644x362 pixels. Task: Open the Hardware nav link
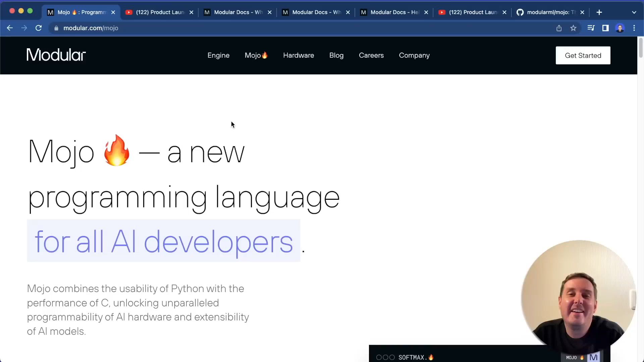tap(299, 55)
